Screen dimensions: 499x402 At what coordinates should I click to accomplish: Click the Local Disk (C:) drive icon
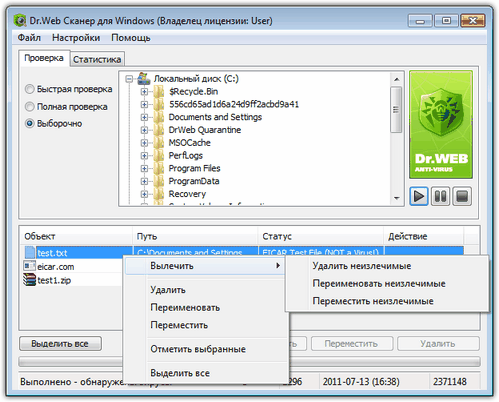[143, 78]
